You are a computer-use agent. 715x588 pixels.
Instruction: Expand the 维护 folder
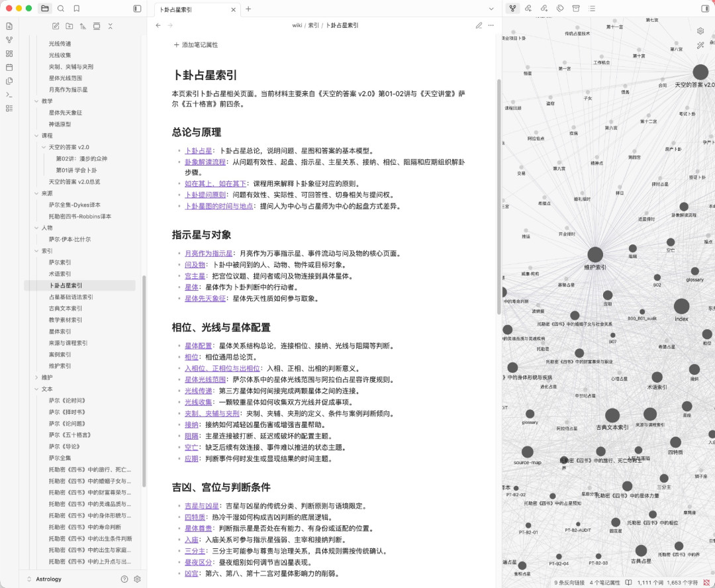click(36, 377)
